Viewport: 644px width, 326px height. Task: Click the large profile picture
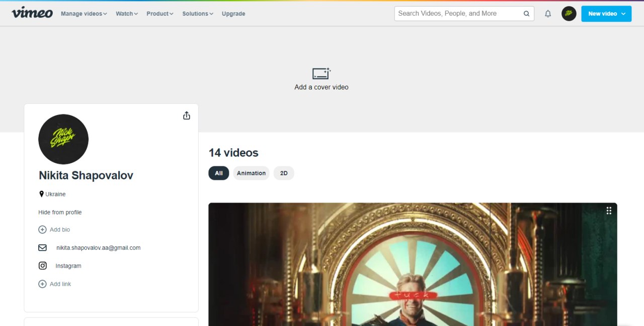[63, 139]
